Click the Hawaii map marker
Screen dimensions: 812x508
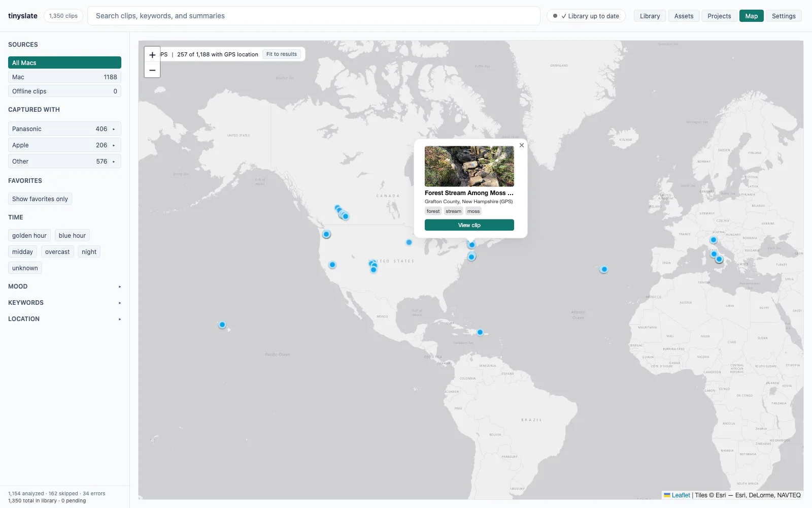(222, 325)
